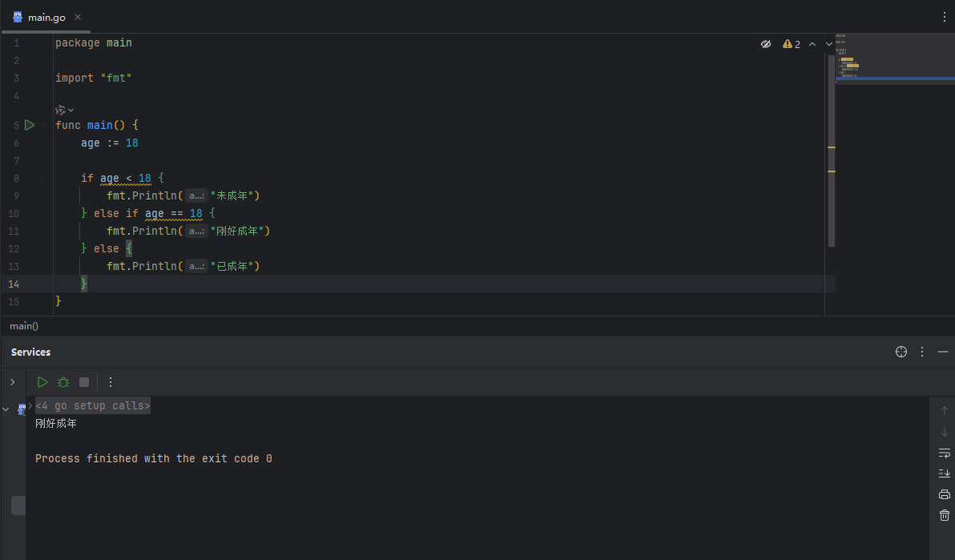Screen dimensions: 955x560
Task: Open more Services toolbar actions
Action: 111,382
